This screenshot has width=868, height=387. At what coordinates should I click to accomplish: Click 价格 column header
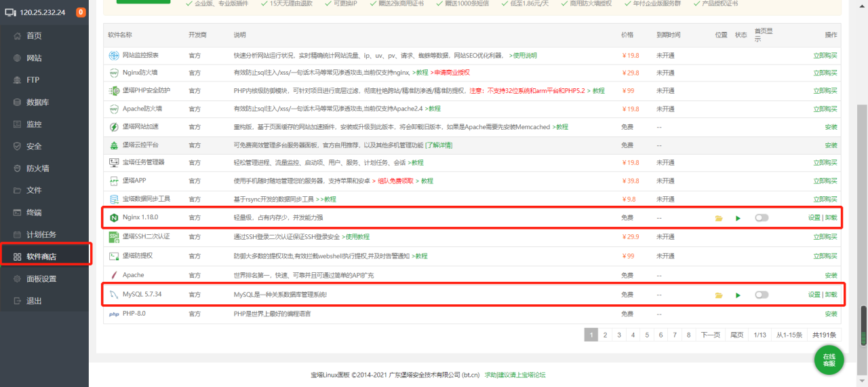(627, 35)
